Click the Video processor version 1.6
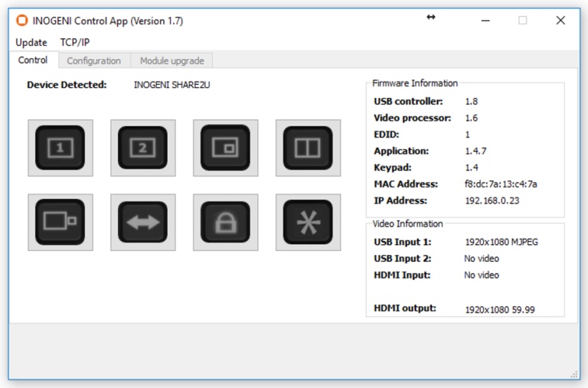588x388 pixels. 472,118
